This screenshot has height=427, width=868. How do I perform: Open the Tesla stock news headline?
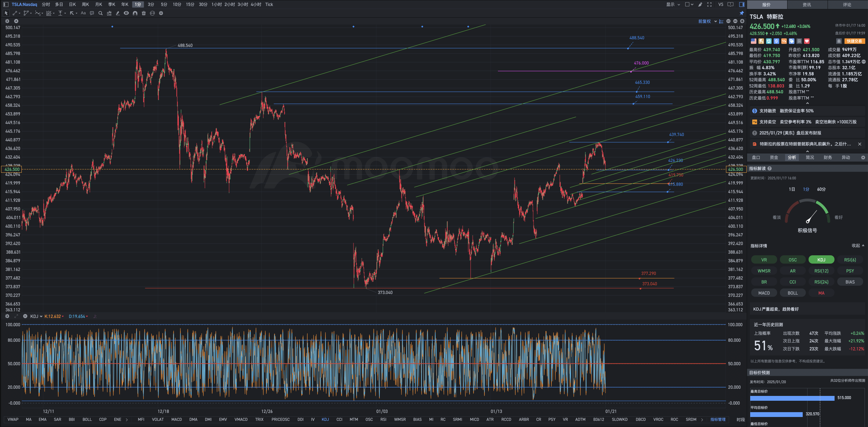(x=805, y=144)
